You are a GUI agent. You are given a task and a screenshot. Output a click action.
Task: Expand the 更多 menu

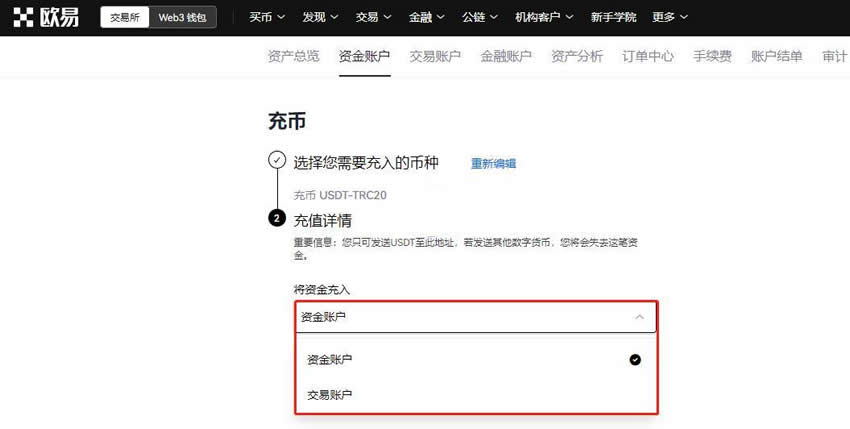point(670,17)
